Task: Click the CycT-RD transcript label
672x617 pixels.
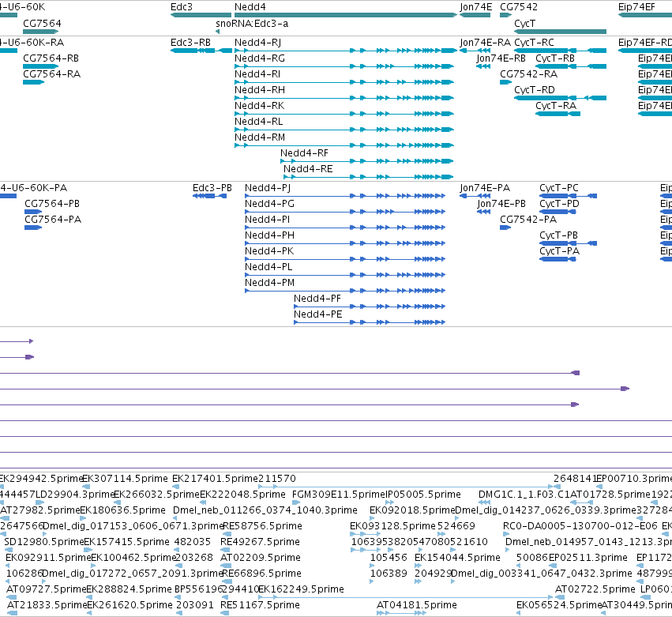Action: (535, 90)
